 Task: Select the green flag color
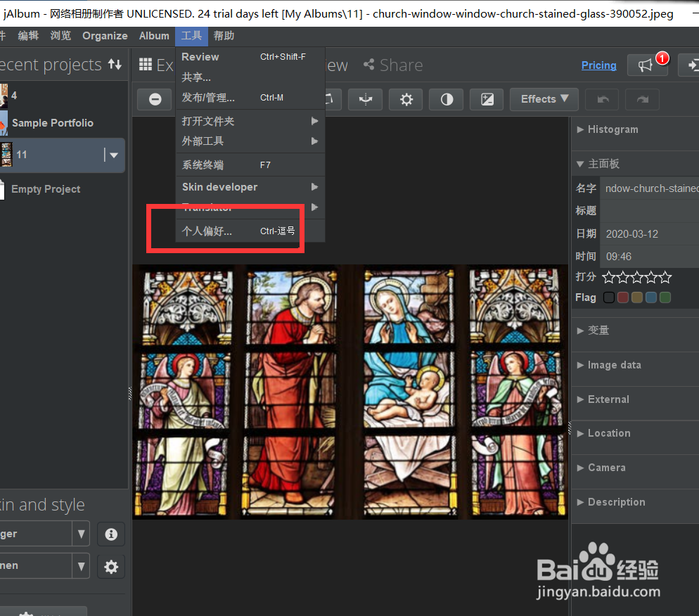coord(665,297)
